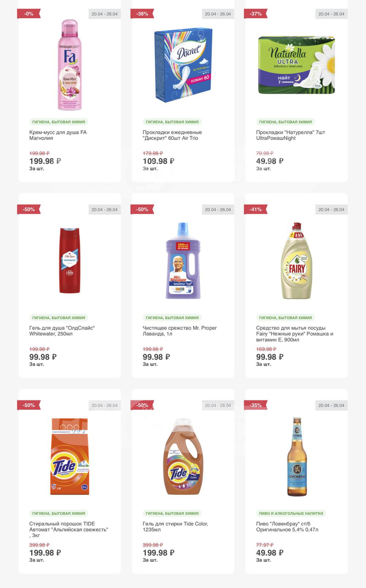Click the -35% discount badge on the beer card
Screen dimensions: 366x588
[x=255, y=405]
